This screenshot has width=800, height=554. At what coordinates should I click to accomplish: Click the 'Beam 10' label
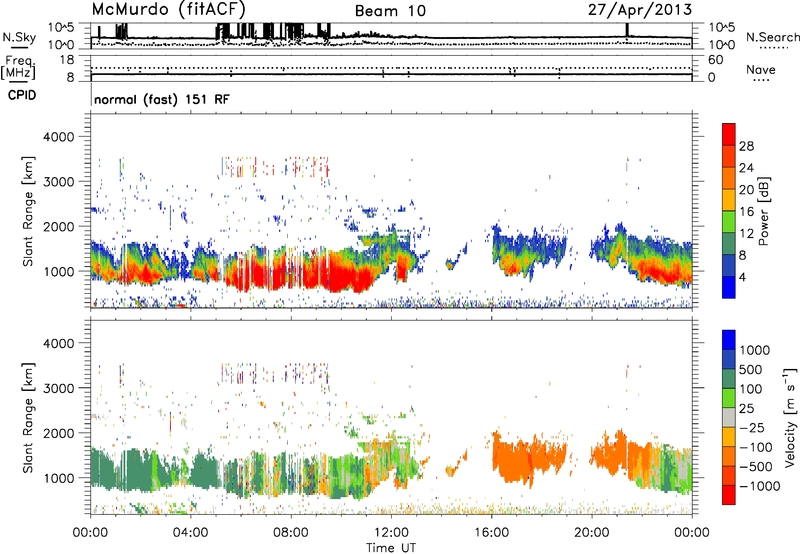pos(390,11)
